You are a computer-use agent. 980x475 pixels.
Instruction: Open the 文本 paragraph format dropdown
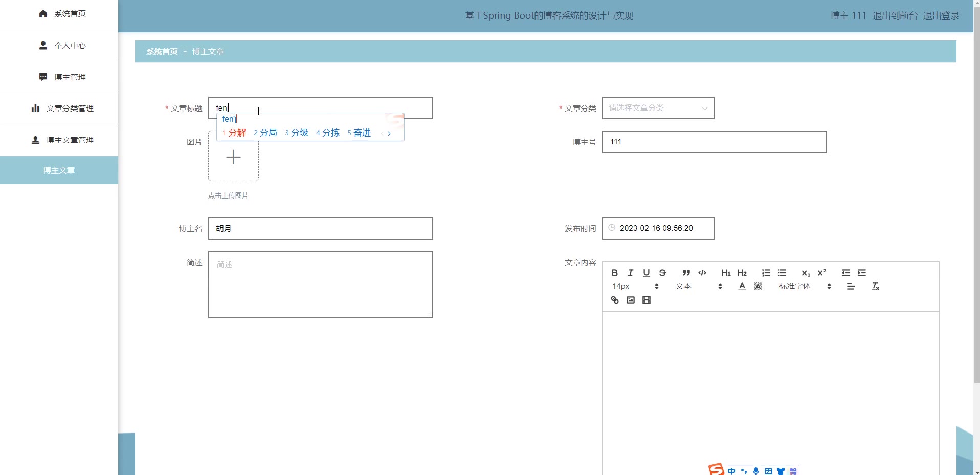(699, 286)
